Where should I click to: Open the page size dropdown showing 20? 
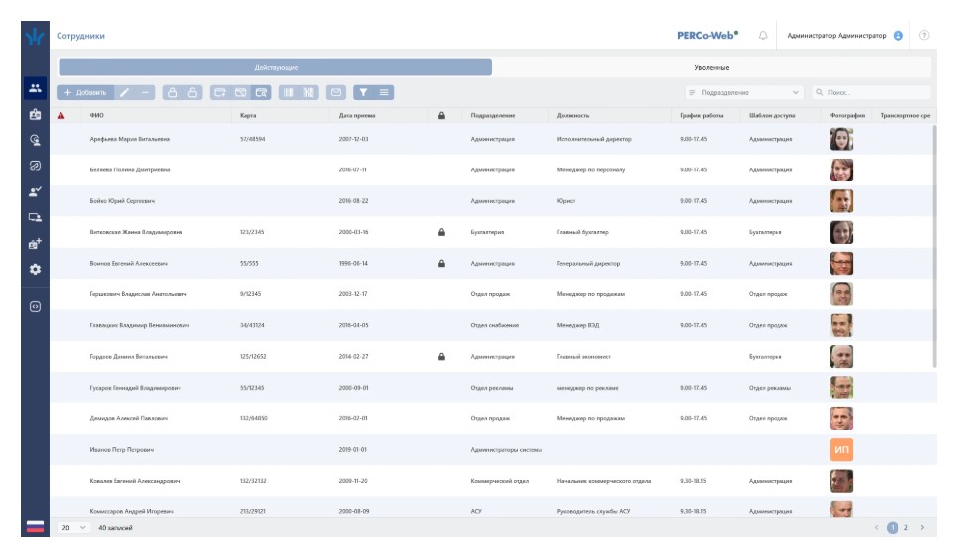[x=73, y=528]
